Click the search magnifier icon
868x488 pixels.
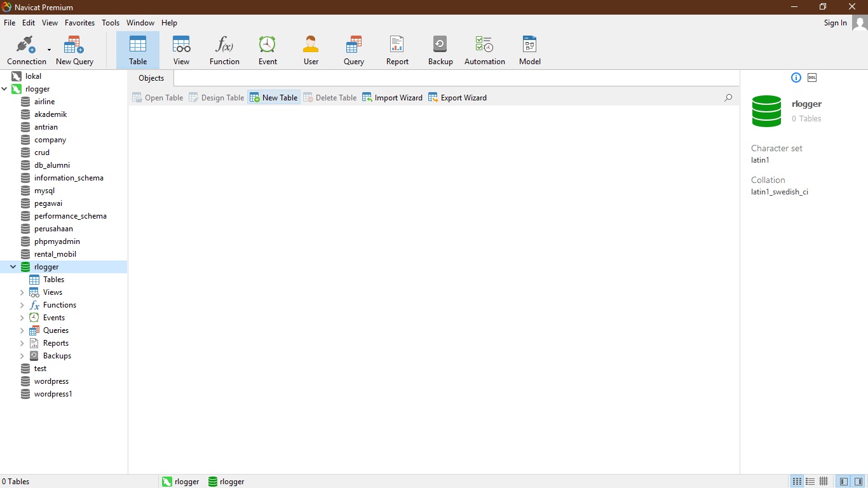click(728, 98)
